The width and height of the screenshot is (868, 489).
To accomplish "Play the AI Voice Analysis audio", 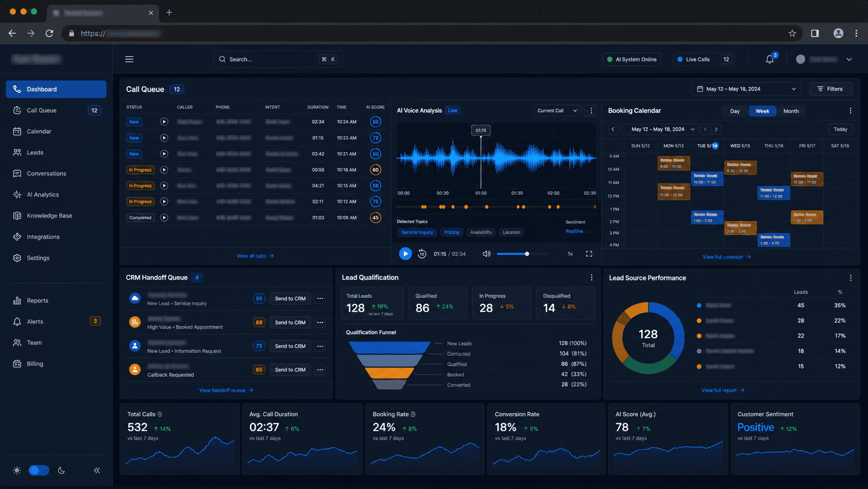I will click(405, 254).
